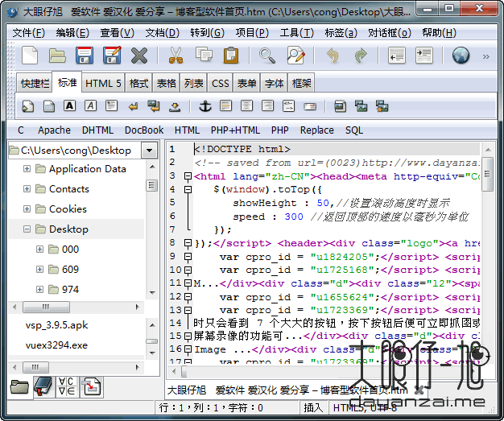
Task: Open the Apache snippets menu
Action: (54, 130)
